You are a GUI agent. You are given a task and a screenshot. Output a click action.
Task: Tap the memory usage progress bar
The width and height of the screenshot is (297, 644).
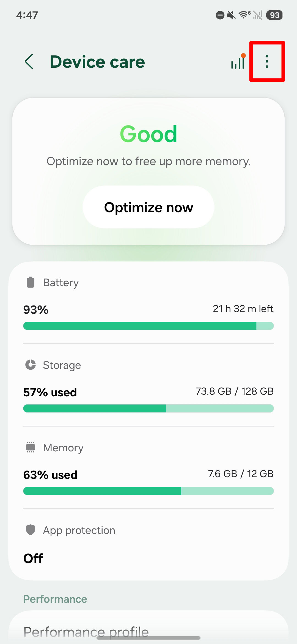coord(148,491)
